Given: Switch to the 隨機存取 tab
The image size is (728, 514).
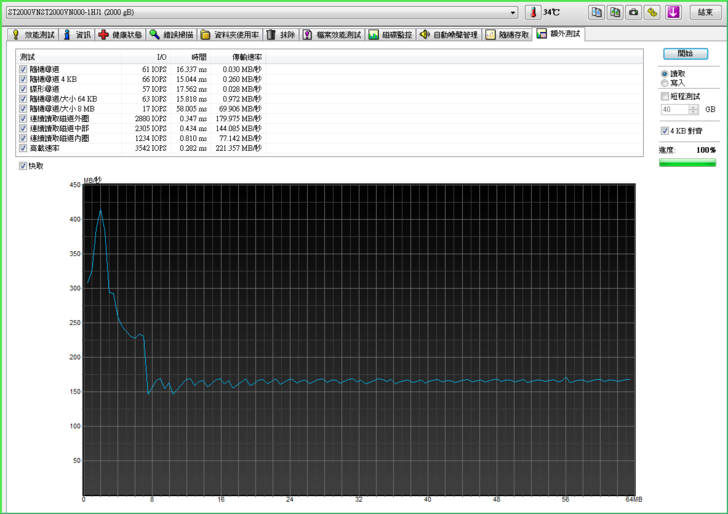Looking at the screenshot, I should tap(508, 34).
